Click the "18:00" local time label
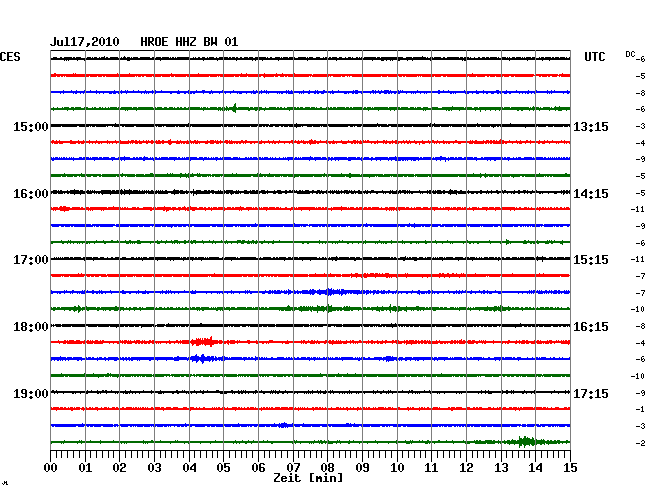650x494 pixels. point(31,327)
